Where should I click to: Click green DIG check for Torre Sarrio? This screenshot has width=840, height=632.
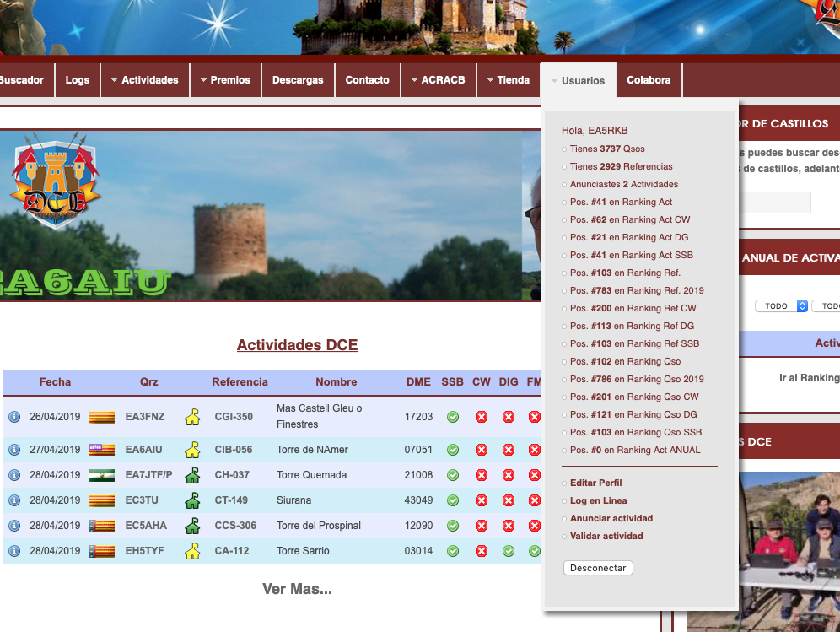click(509, 551)
